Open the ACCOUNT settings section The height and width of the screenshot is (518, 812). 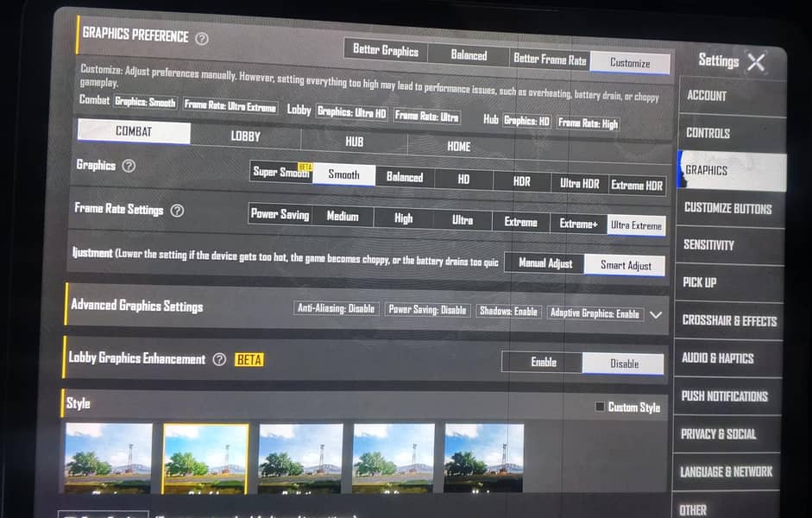pos(732,96)
